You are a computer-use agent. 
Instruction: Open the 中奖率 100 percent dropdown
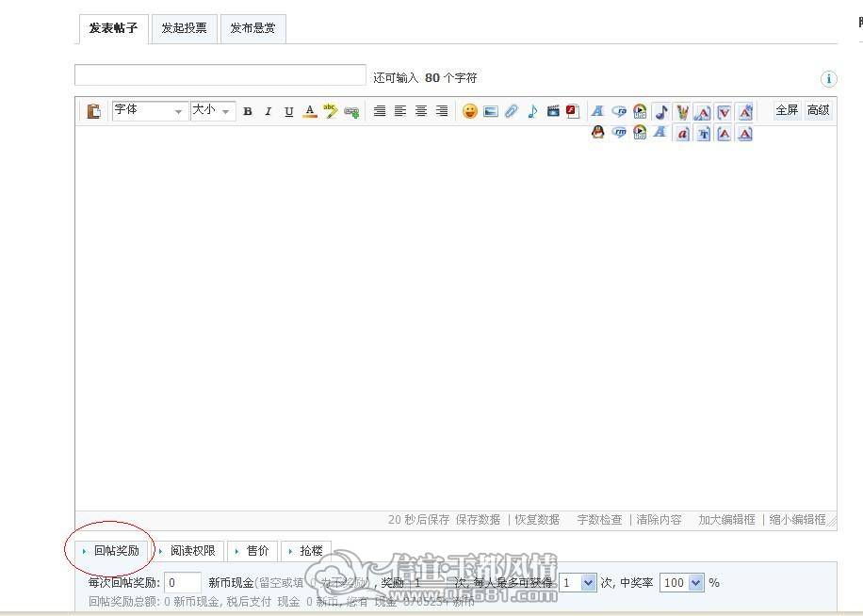pyautogui.click(x=682, y=582)
